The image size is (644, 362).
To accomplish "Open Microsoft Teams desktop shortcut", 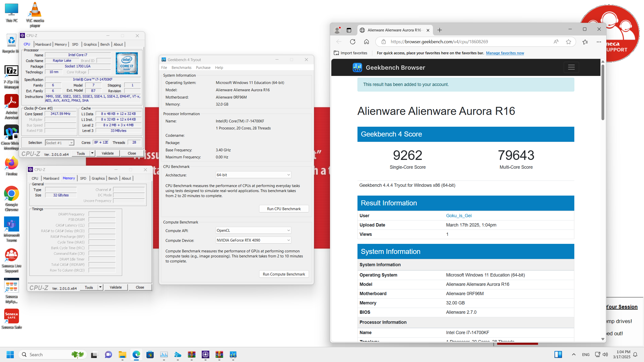I will pos(12,229).
